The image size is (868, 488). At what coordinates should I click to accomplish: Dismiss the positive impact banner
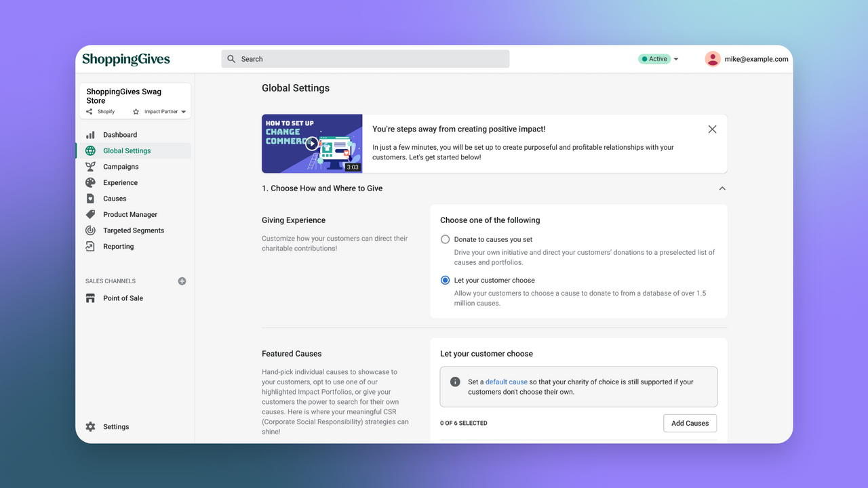712,129
